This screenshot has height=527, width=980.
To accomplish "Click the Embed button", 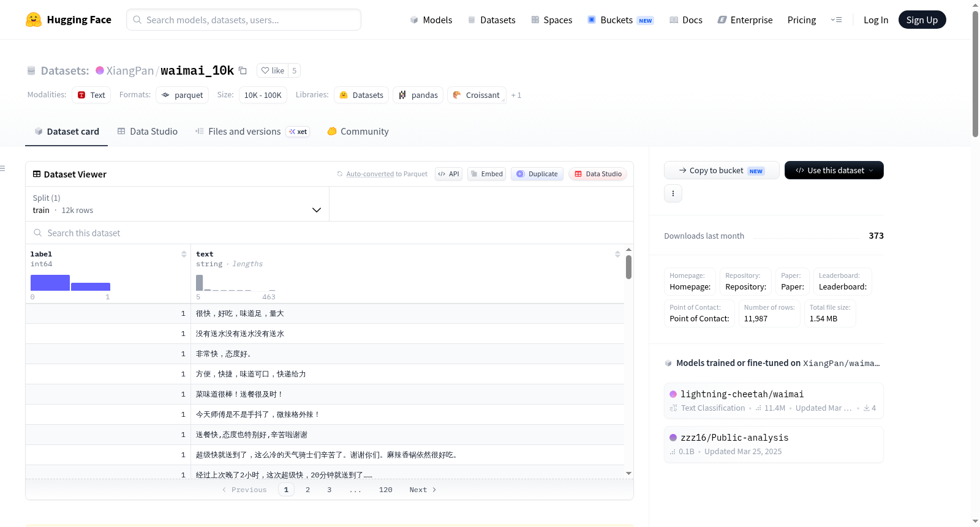I will (486, 174).
